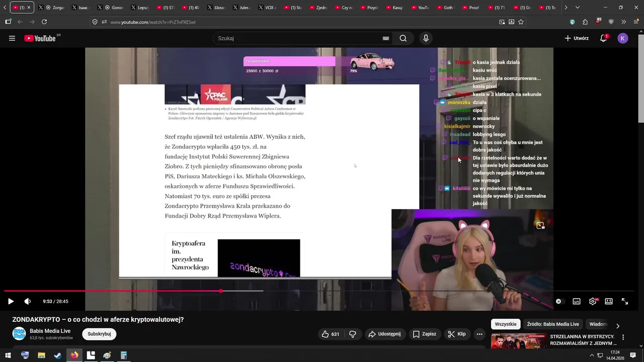Start voice search with microphone icon

(426, 38)
